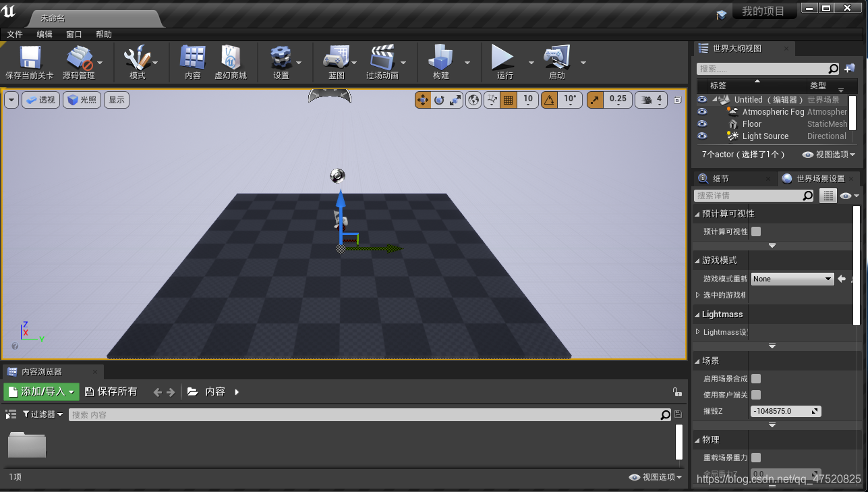Screen dimensions: 868x492
Task: Click Perspective (透视) viewport button
Action: pos(41,100)
